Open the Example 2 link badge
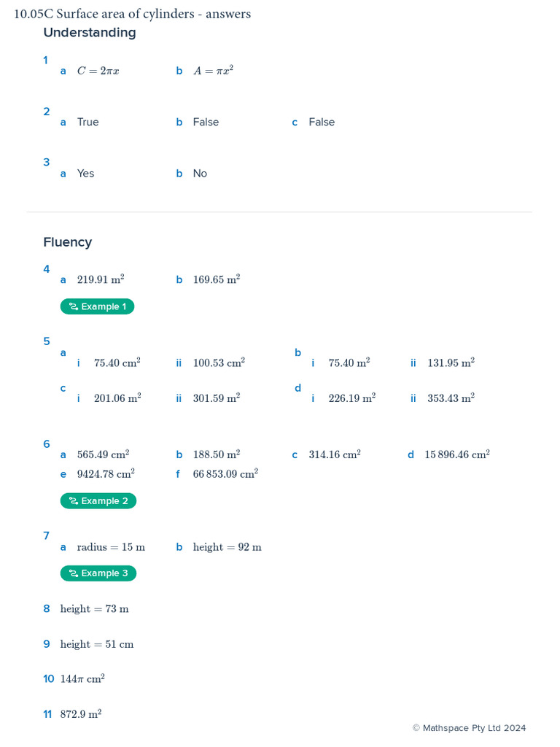This screenshot has width=560, height=747. [98, 500]
